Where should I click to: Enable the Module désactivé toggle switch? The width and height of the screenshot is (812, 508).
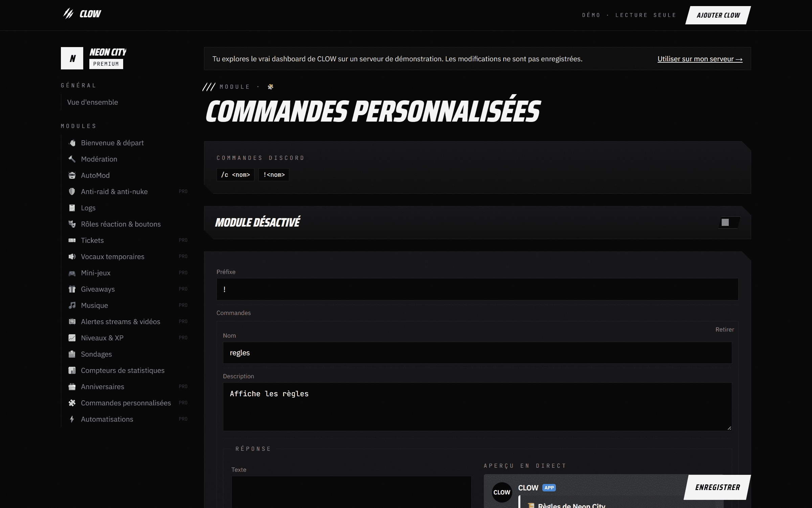729,223
